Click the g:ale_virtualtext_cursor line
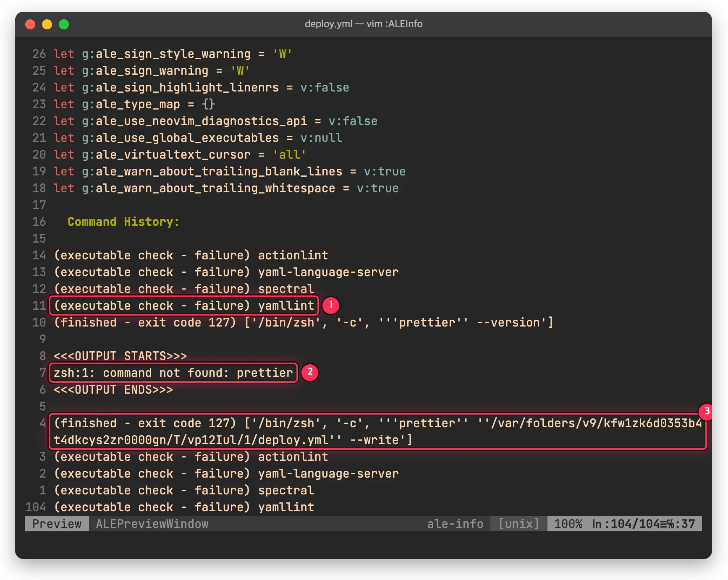The width and height of the screenshot is (728, 580). 180,154
